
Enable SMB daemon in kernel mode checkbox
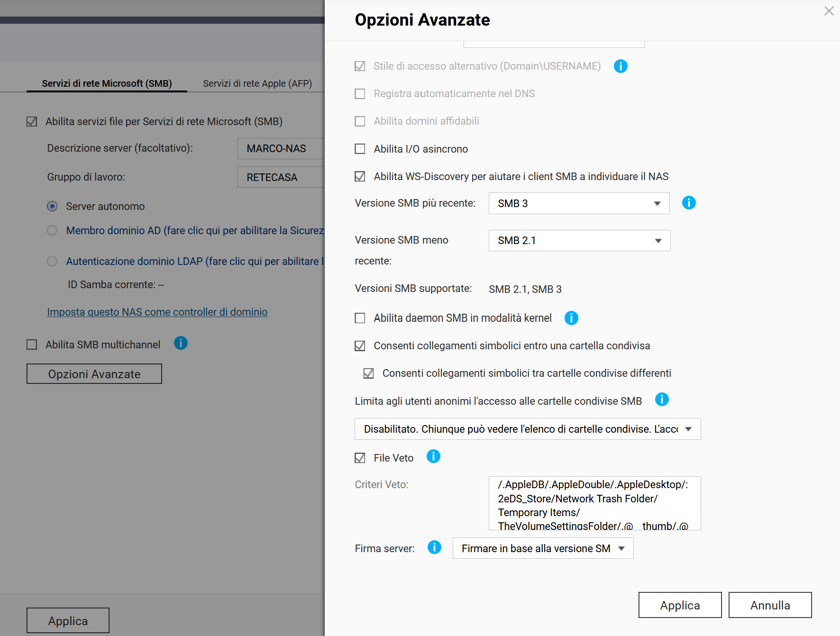click(x=360, y=318)
